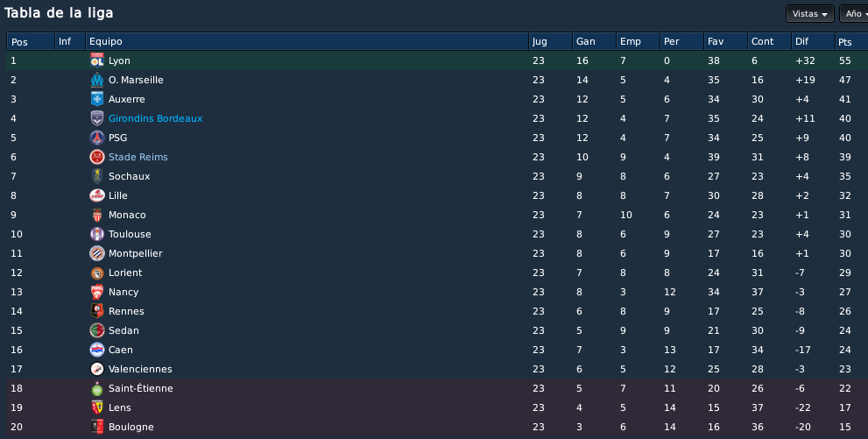
Task: Open the Girondins Bordeaux team link
Action: (156, 118)
